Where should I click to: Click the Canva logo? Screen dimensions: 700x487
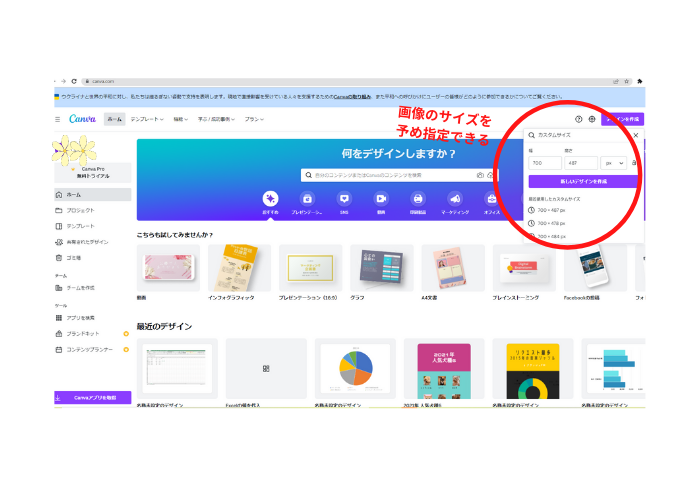click(x=83, y=119)
